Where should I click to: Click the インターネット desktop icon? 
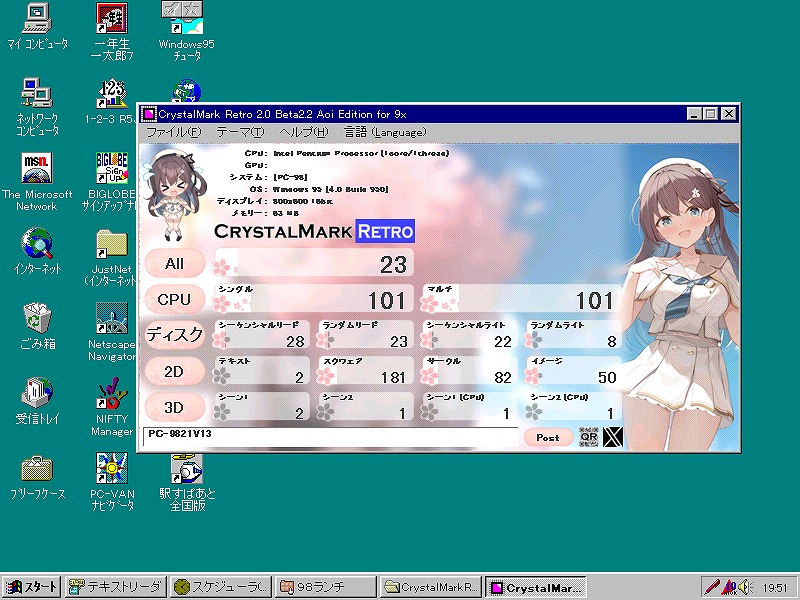click(37, 251)
